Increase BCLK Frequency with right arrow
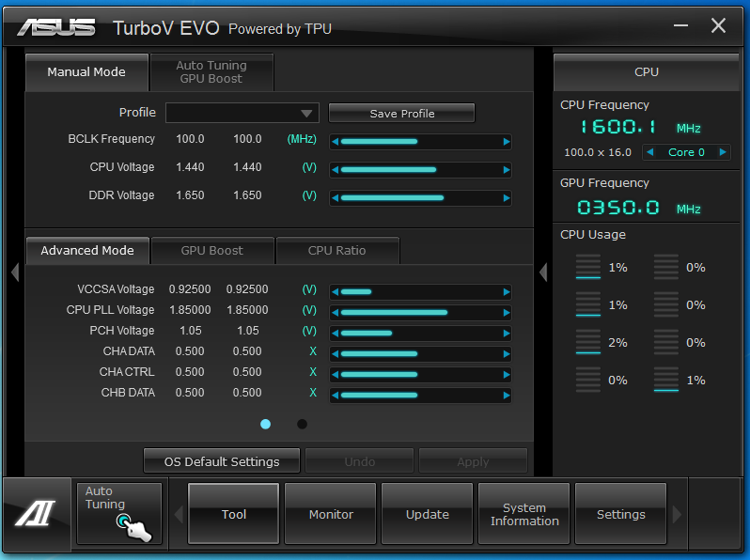This screenshot has width=750, height=560. 506,142
